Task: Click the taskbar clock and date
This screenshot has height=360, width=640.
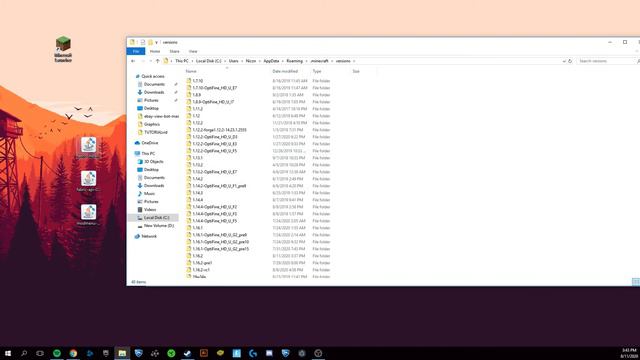Action: 629,353
